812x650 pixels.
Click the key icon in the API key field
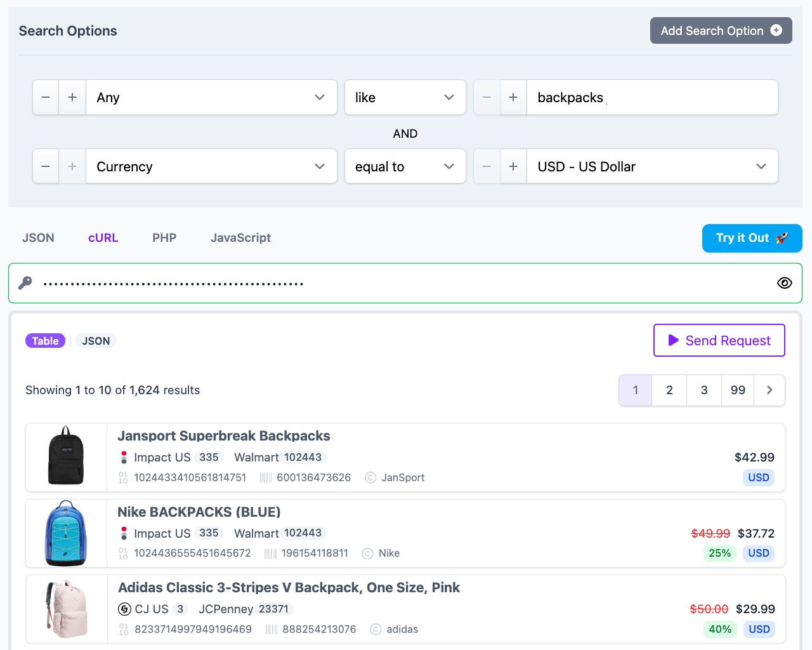coord(25,283)
